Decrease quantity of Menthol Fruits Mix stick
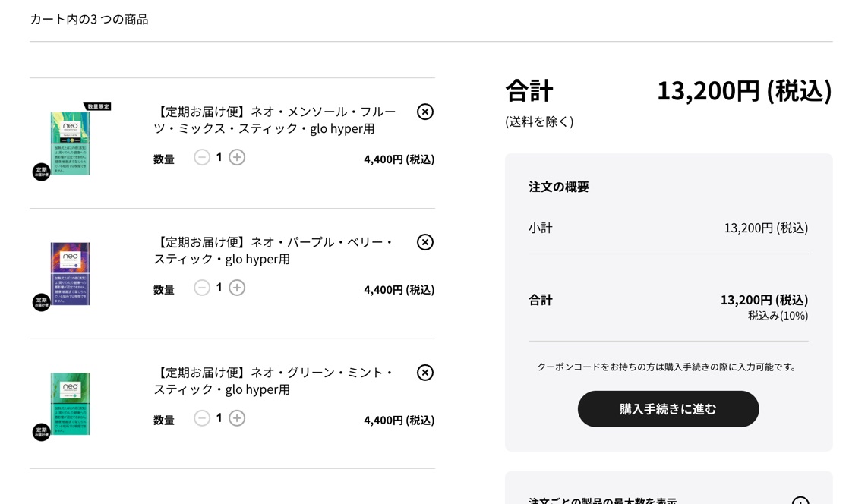This screenshot has width=849, height=504. pos(202,157)
